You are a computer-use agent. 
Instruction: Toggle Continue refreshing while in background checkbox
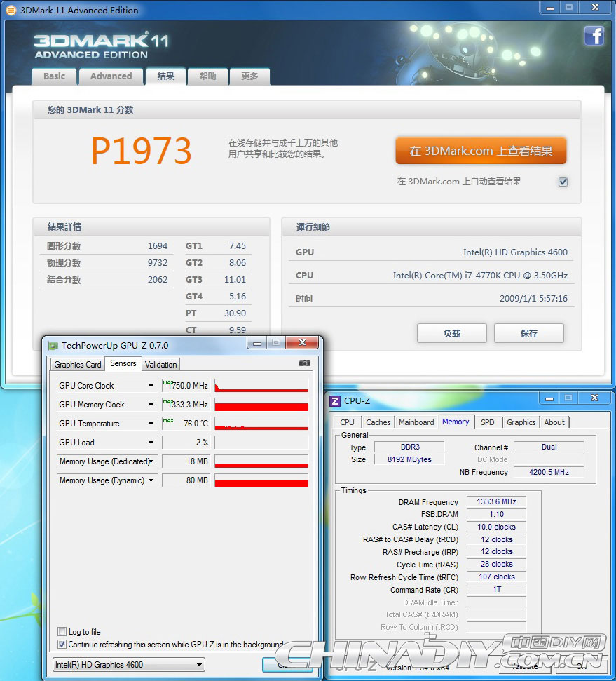click(62, 644)
